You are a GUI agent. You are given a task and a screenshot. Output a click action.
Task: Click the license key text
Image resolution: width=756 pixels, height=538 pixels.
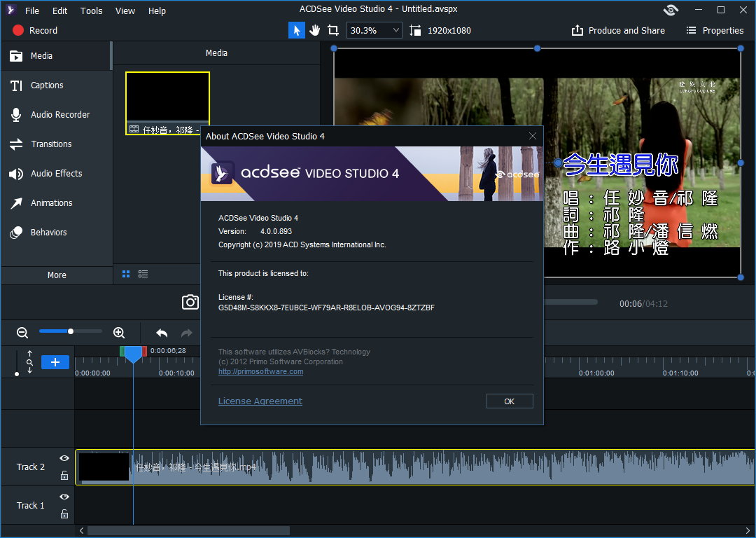(326, 308)
